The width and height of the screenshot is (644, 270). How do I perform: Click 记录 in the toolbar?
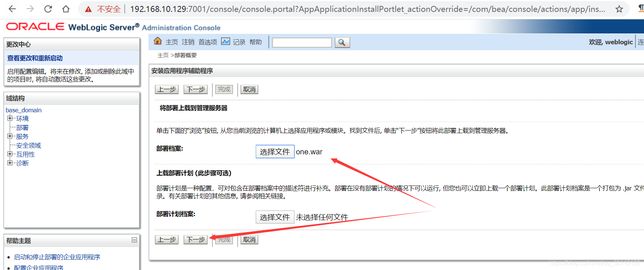239,42
